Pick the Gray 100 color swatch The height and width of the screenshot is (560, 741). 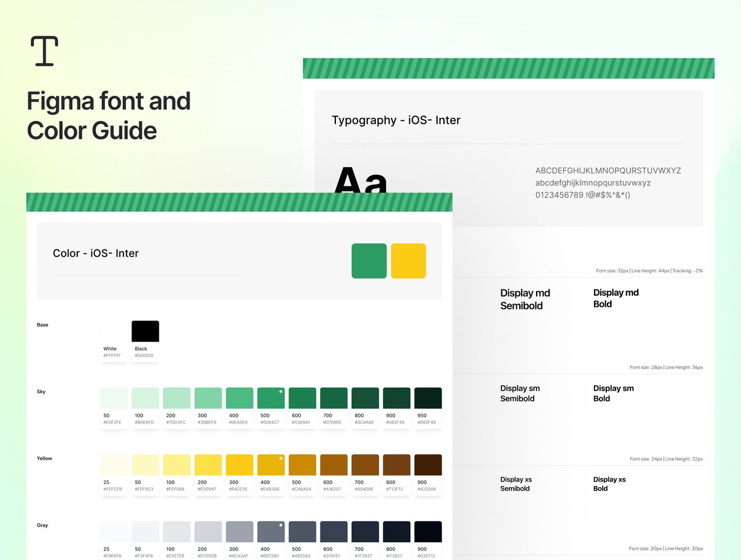[177, 532]
